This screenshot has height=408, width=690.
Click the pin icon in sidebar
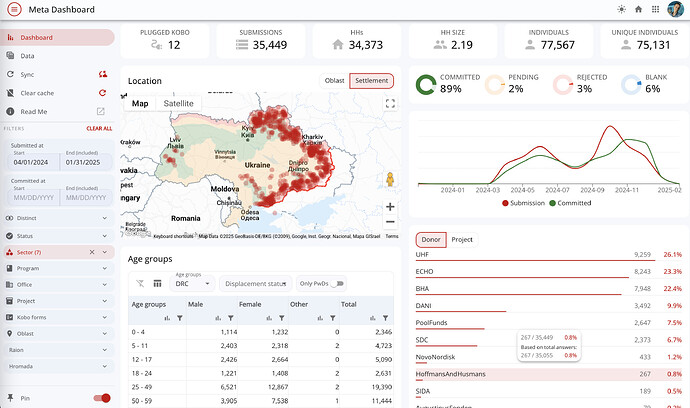(x=10, y=398)
